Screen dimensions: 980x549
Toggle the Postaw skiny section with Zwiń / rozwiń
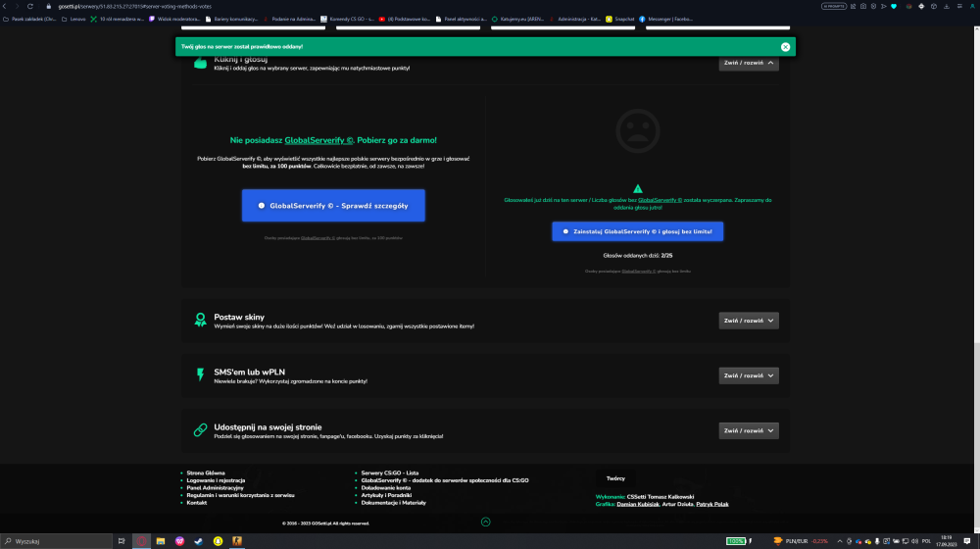748,321
